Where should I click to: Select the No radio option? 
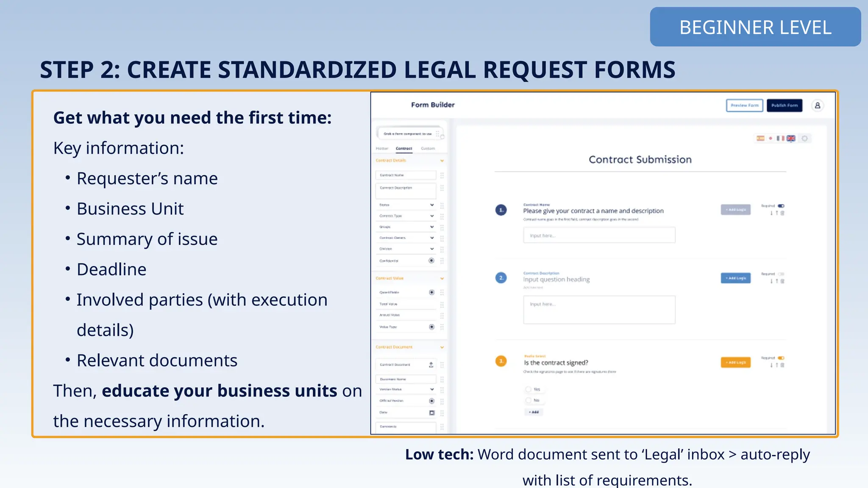click(x=529, y=400)
